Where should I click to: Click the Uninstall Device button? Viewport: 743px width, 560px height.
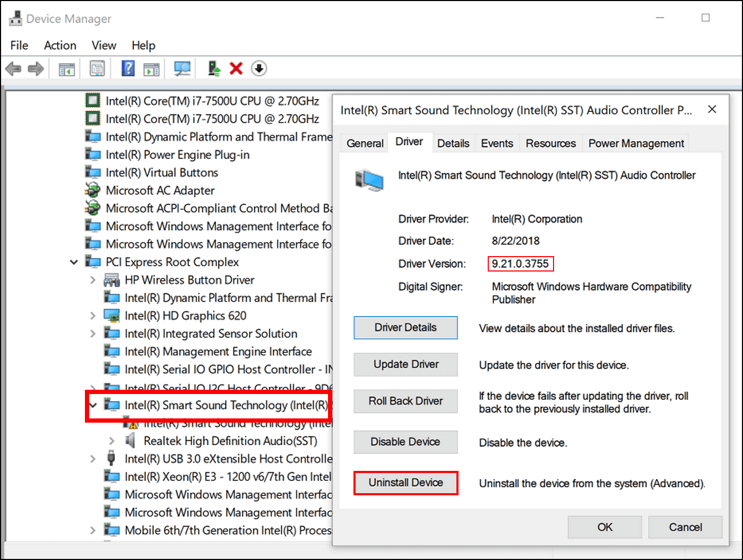click(405, 483)
